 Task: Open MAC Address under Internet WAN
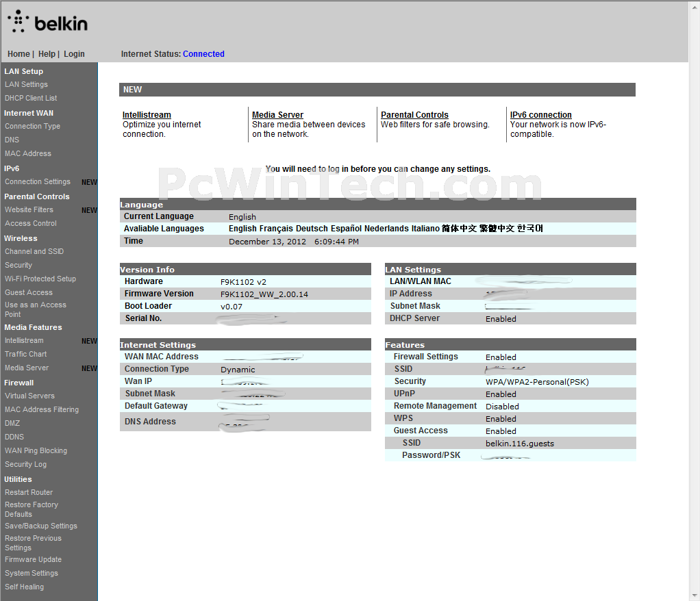(x=28, y=153)
